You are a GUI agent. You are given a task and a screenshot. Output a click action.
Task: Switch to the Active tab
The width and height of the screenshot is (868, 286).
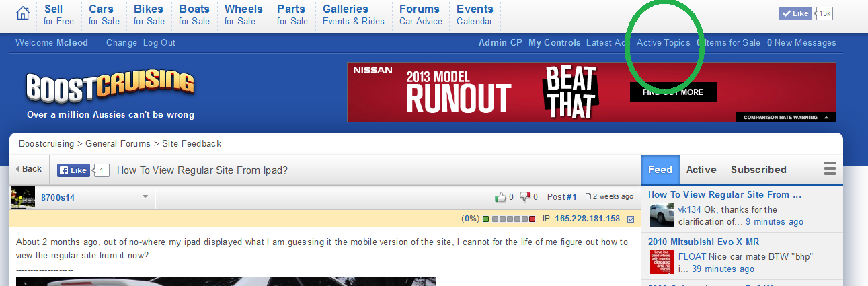[701, 170]
